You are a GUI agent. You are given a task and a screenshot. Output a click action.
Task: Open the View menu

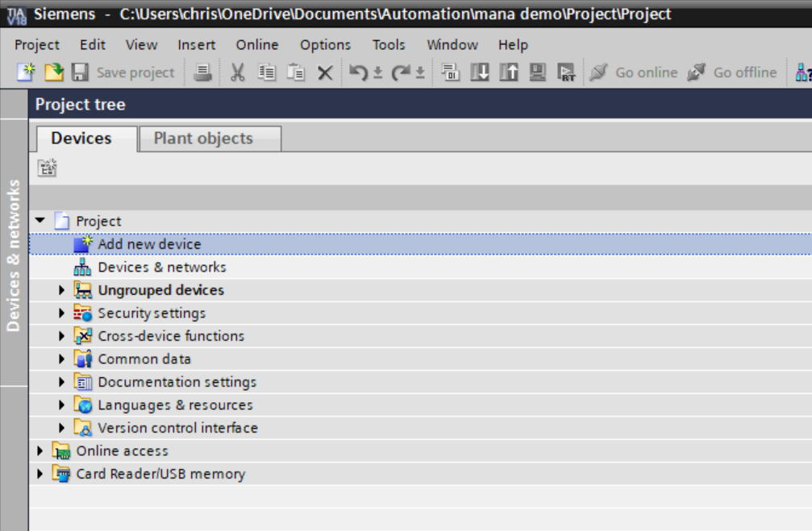[x=141, y=45]
